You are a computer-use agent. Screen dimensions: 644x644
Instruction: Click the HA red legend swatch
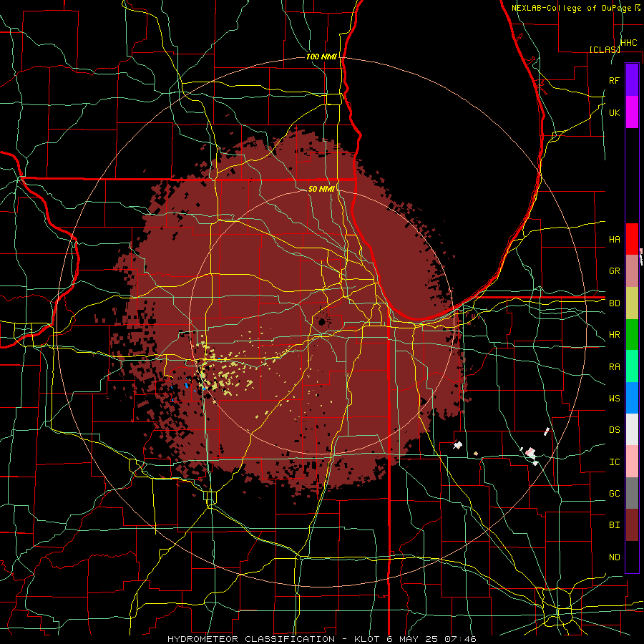(x=632, y=239)
